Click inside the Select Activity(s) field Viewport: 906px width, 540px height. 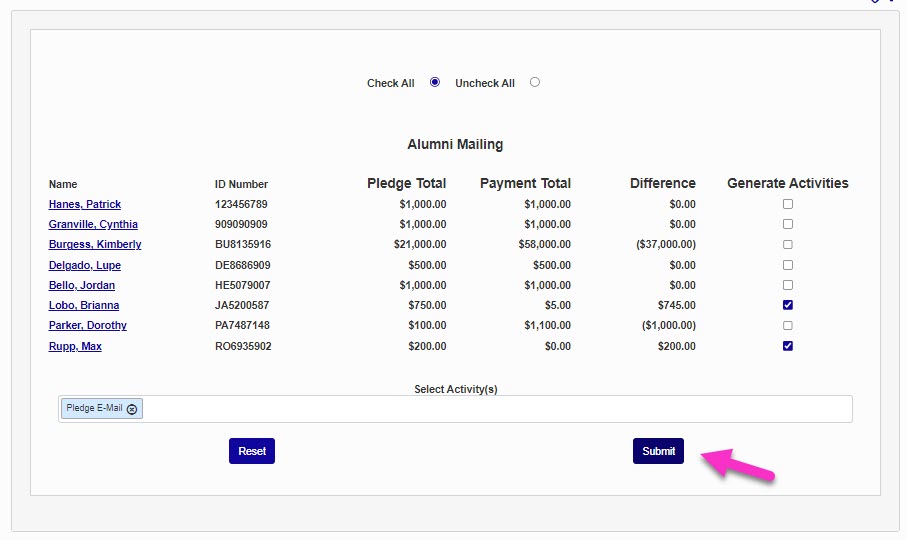point(500,409)
